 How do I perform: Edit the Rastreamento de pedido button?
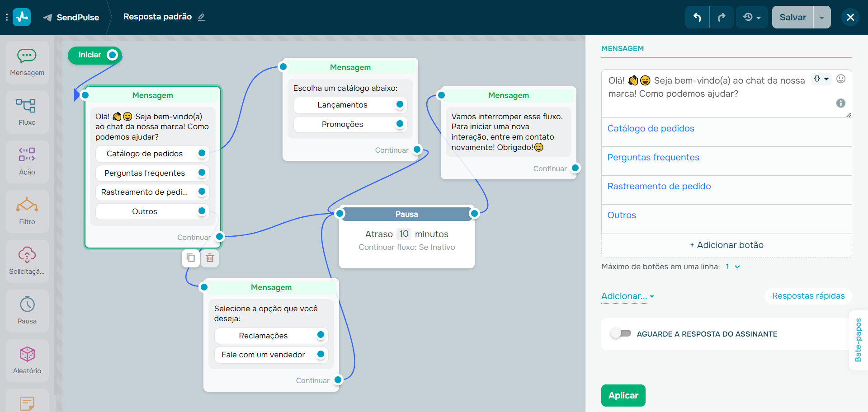(x=726, y=190)
